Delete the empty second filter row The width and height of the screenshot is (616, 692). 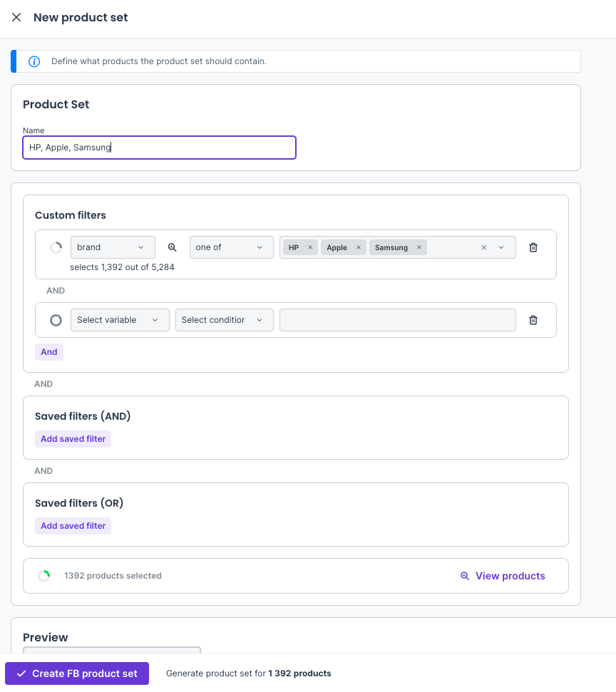click(x=533, y=320)
